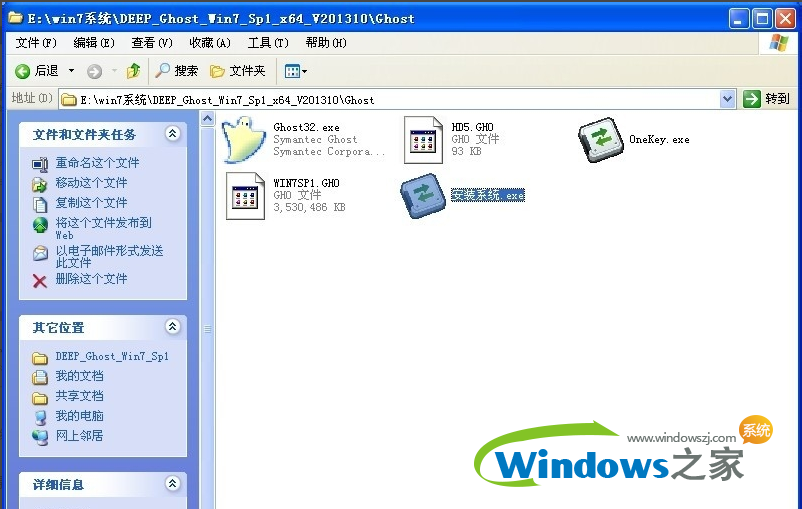Collapse the Other Places panel
Image resolution: width=802 pixels, height=509 pixels.
[x=173, y=327]
